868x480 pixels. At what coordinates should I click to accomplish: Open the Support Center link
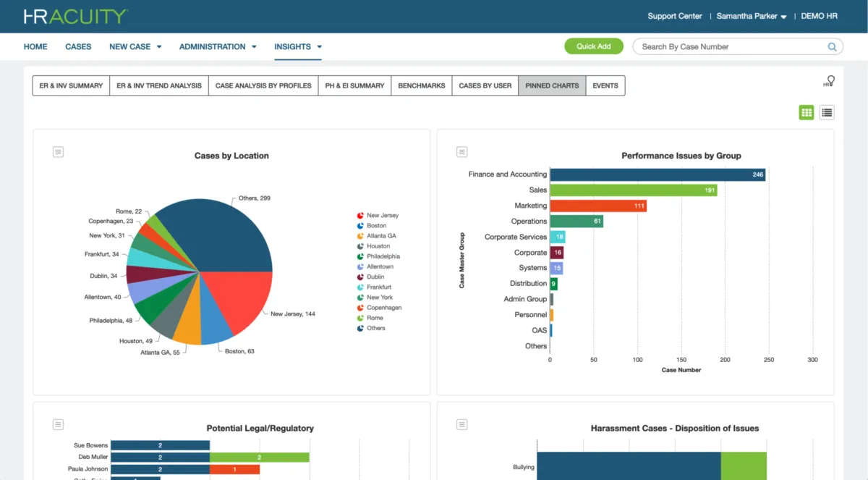point(675,16)
